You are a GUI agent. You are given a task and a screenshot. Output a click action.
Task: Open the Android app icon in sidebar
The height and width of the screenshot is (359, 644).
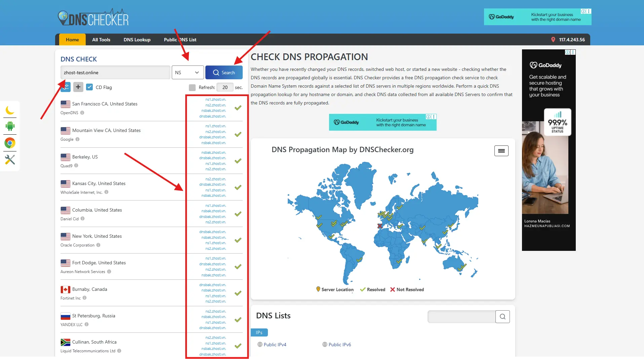coord(10,126)
